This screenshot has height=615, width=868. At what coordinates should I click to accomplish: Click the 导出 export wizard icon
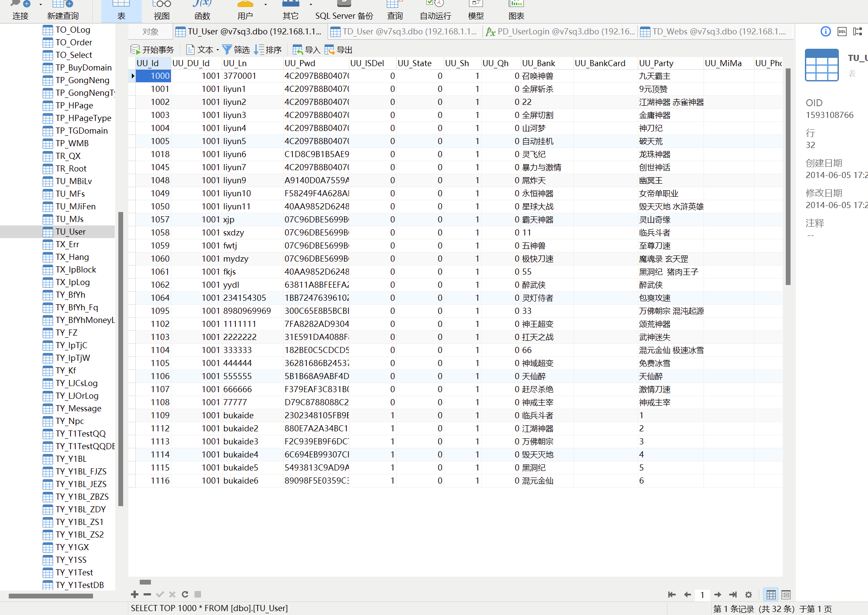tap(330, 50)
